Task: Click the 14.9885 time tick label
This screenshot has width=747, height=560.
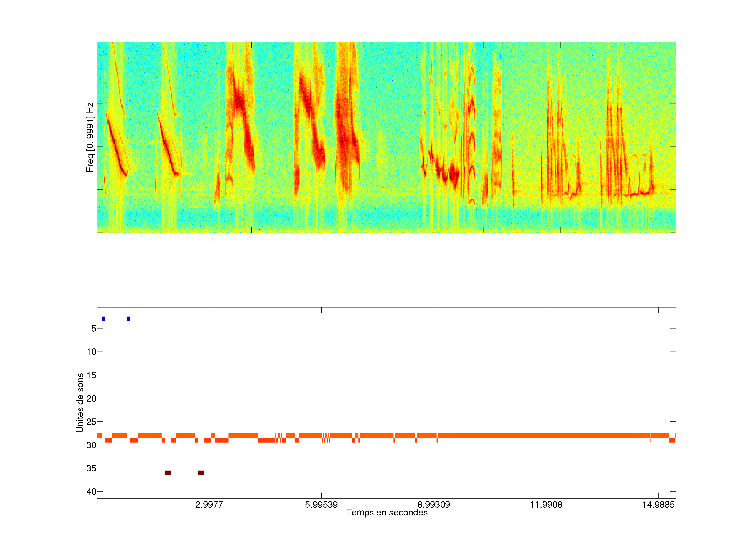Action: click(658, 505)
